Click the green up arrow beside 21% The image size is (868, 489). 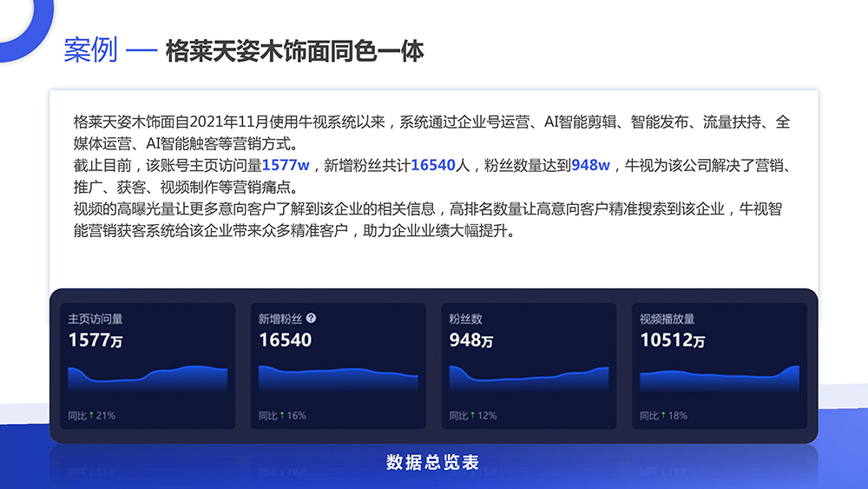click(92, 415)
